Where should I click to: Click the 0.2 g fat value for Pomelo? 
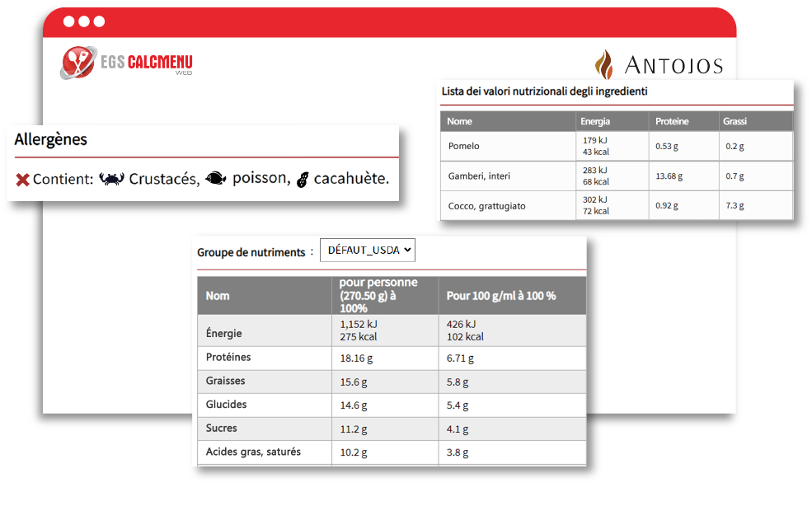[735, 147]
